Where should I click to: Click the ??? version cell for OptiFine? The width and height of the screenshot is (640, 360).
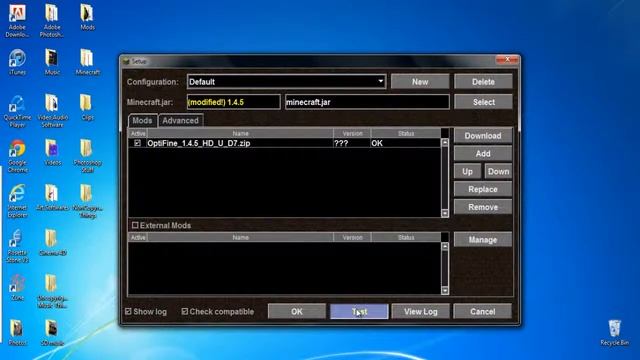[x=352, y=143]
